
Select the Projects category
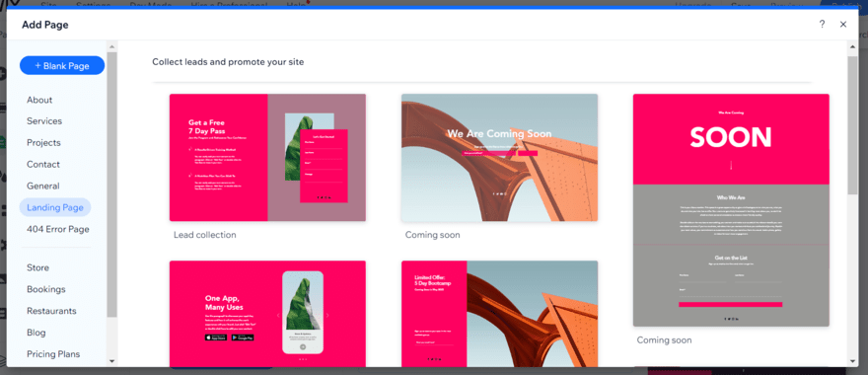point(43,142)
